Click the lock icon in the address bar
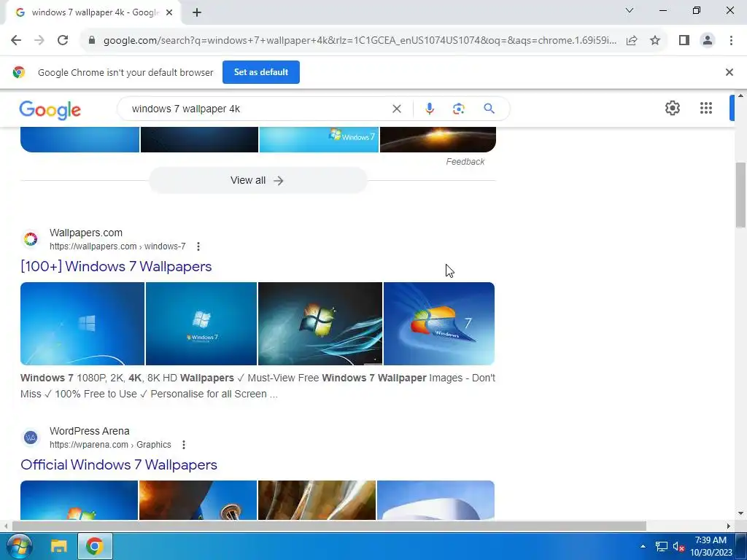747x560 pixels. [92, 41]
